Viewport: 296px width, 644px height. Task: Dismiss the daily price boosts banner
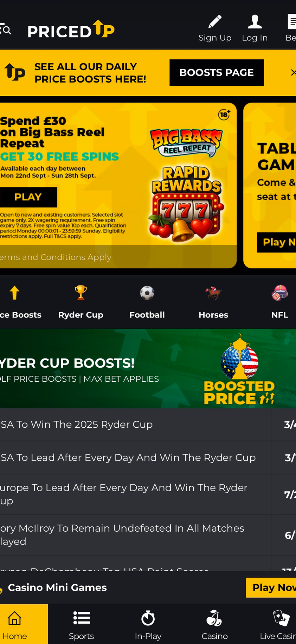[x=293, y=72]
